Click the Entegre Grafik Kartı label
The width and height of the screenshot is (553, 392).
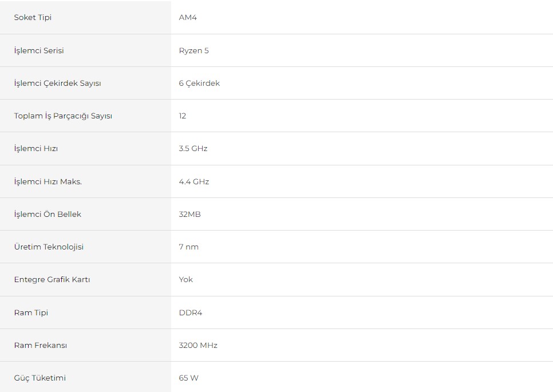tap(52, 279)
